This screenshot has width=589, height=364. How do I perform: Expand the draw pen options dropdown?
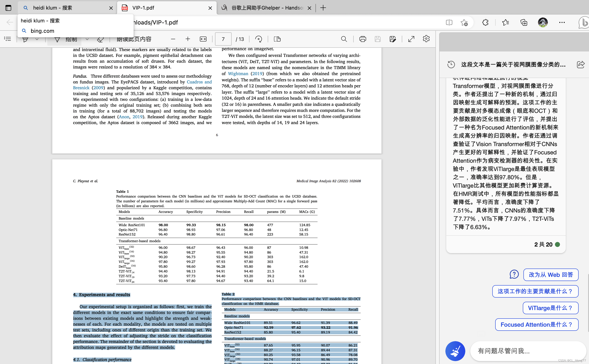coord(87,39)
